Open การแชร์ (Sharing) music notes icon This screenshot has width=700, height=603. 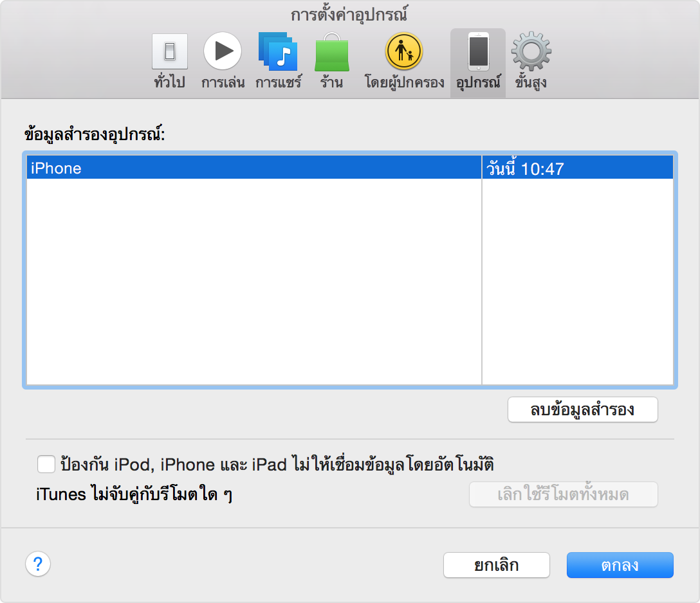pyautogui.click(x=278, y=52)
